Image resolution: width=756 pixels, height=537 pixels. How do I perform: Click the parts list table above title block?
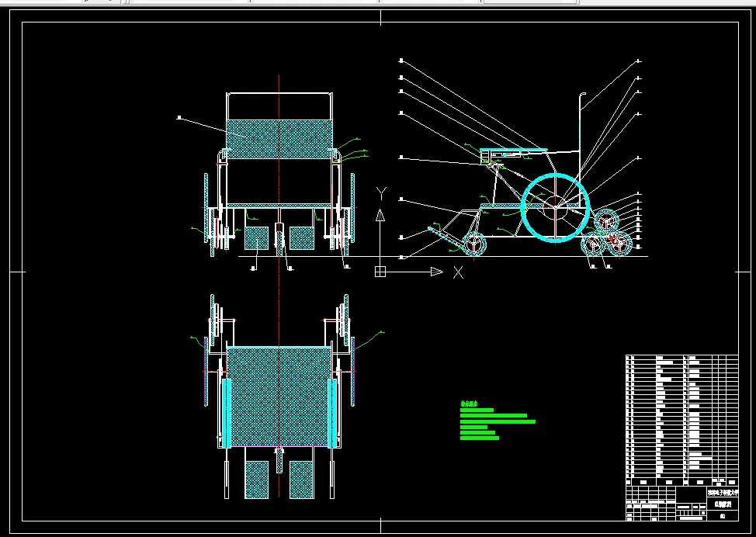coord(681,421)
